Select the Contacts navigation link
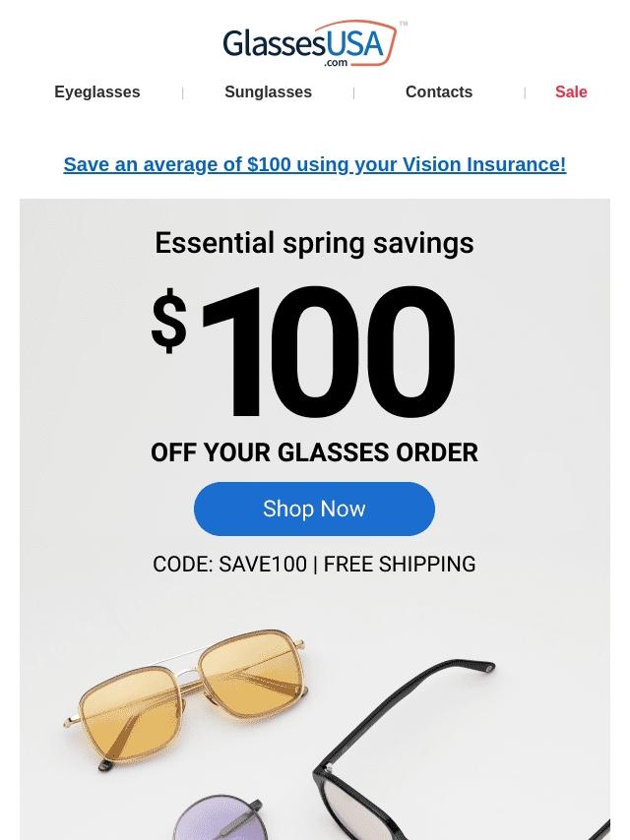Image resolution: width=630 pixels, height=840 pixels. coord(439,92)
